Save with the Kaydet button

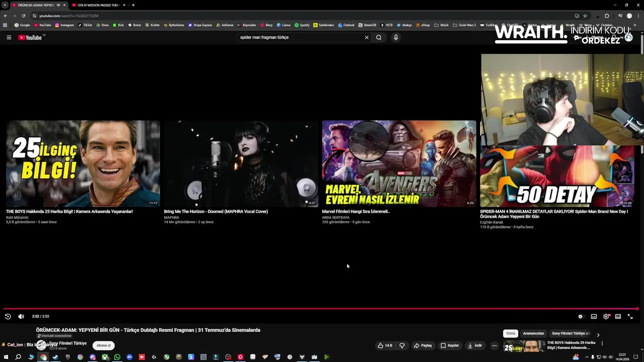pyautogui.click(x=449, y=345)
